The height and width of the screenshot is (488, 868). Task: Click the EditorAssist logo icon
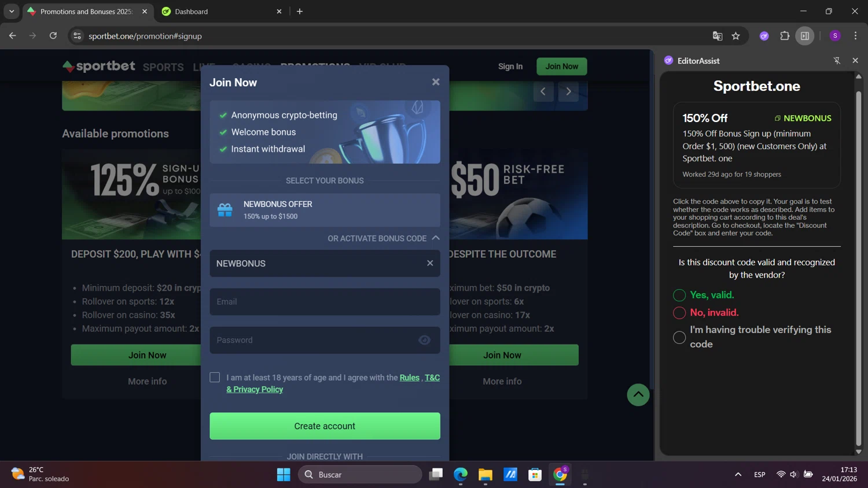tap(668, 61)
